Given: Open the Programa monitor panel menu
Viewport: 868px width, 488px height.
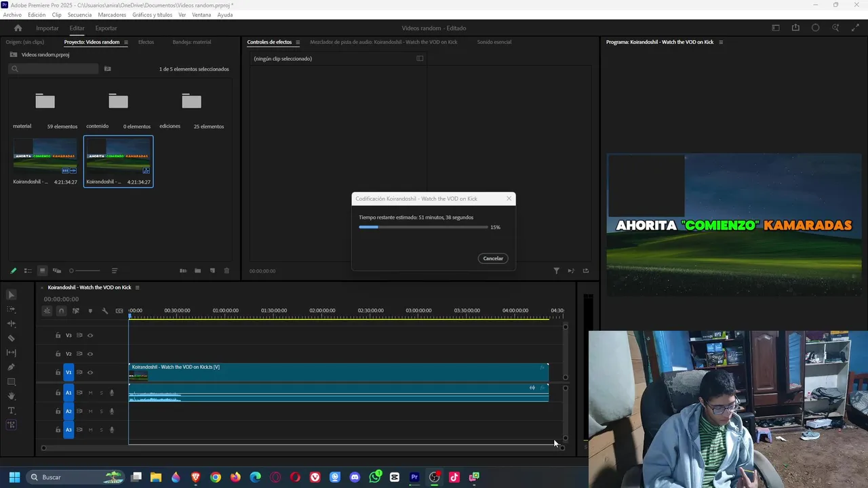Looking at the screenshot, I should [721, 42].
